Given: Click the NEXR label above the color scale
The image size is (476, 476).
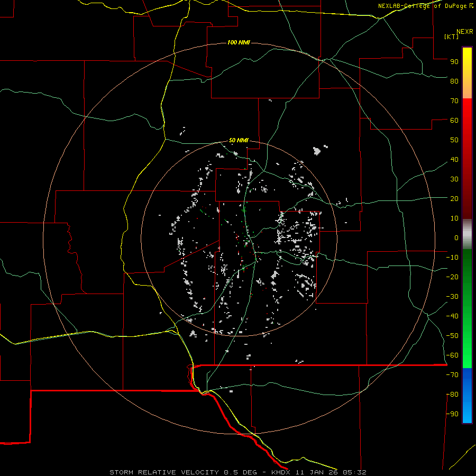Looking at the screenshot, I should (x=465, y=32).
